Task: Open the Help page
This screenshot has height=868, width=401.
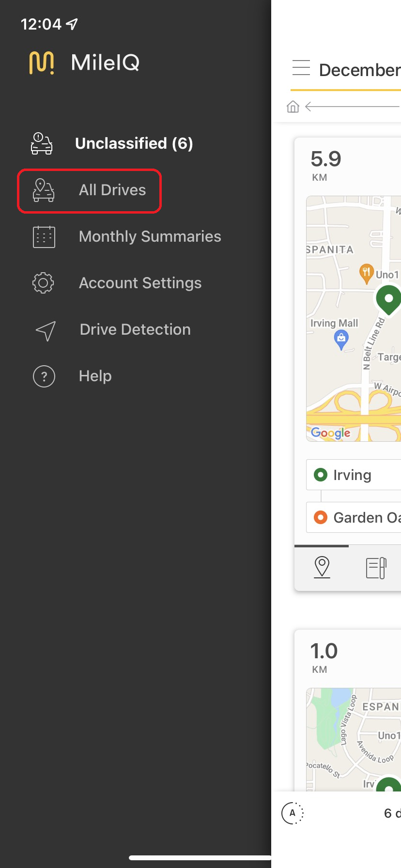Action: coord(95,376)
